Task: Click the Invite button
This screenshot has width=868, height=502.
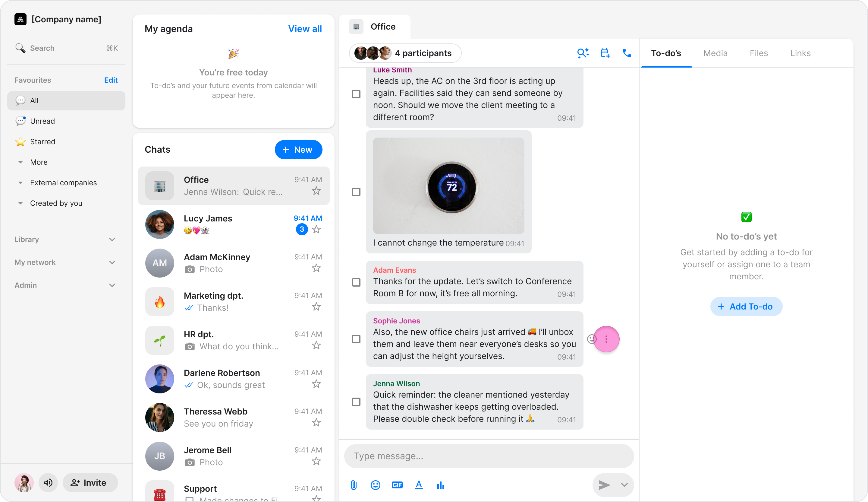Action: point(90,483)
